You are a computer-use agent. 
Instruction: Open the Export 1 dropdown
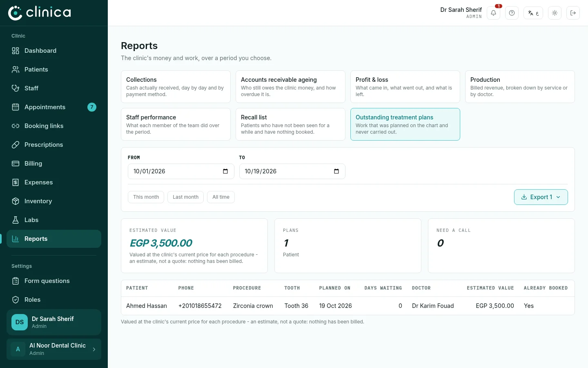click(x=541, y=197)
